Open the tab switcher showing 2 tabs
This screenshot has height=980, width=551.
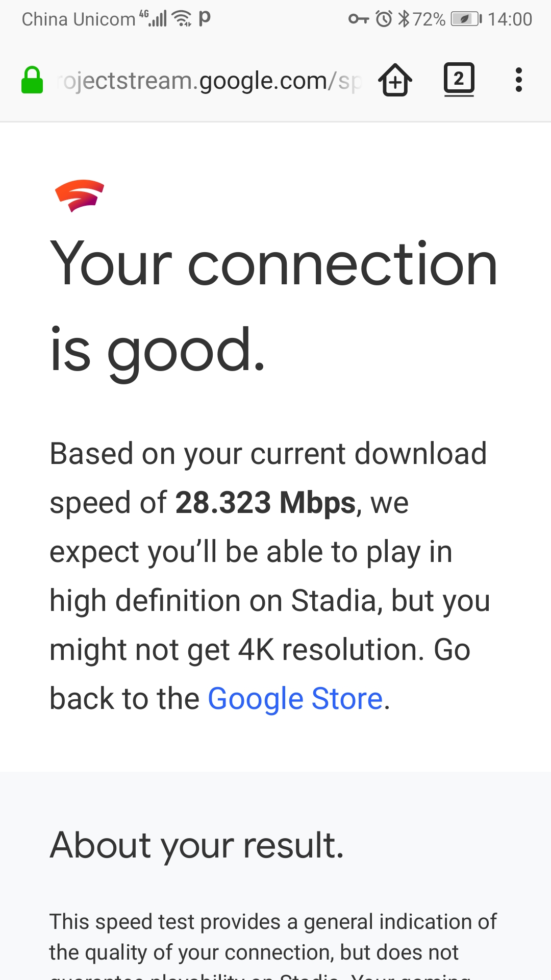[459, 79]
